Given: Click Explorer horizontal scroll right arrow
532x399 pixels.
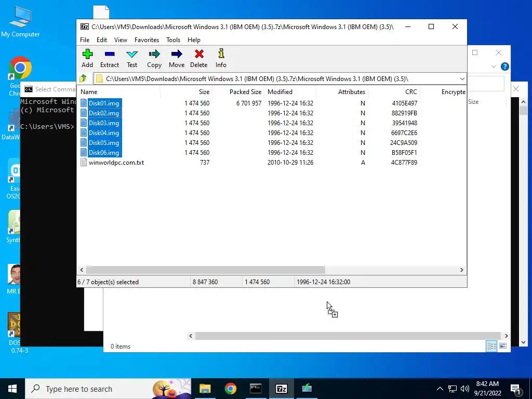Looking at the screenshot, I should coord(506,336).
